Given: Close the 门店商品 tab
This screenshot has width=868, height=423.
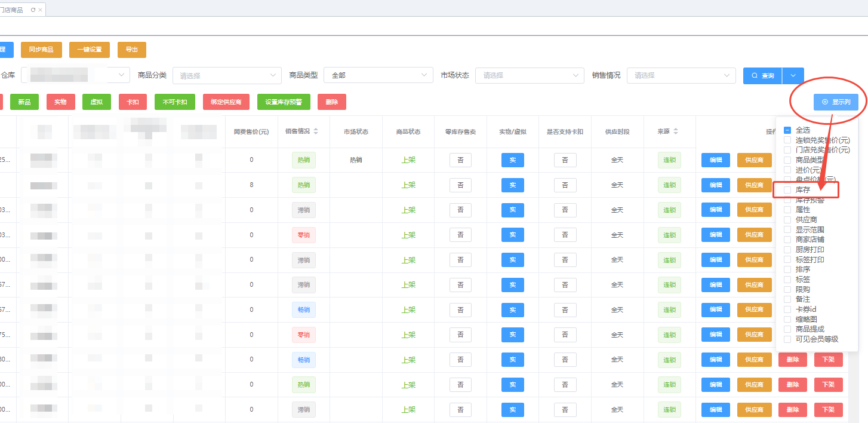Looking at the screenshot, I should coord(40,10).
